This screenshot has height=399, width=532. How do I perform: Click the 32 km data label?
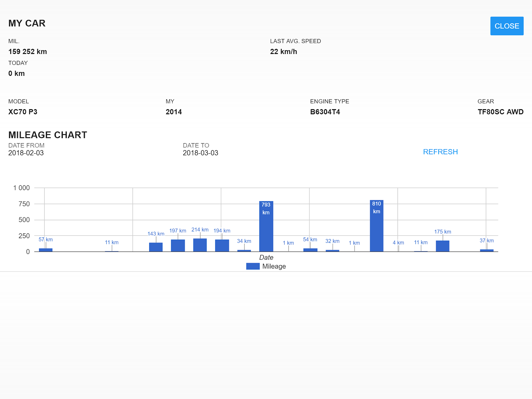(x=332, y=241)
